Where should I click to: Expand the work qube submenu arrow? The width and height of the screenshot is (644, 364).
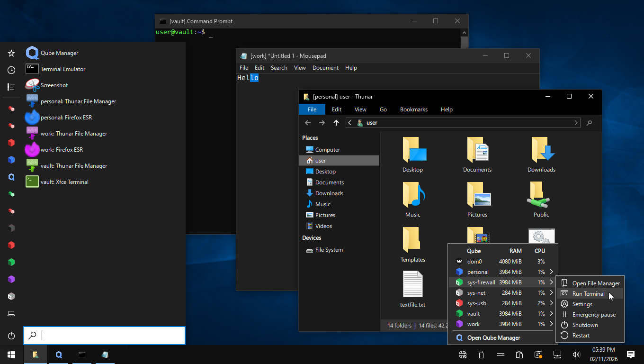click(x=551, y=324)
